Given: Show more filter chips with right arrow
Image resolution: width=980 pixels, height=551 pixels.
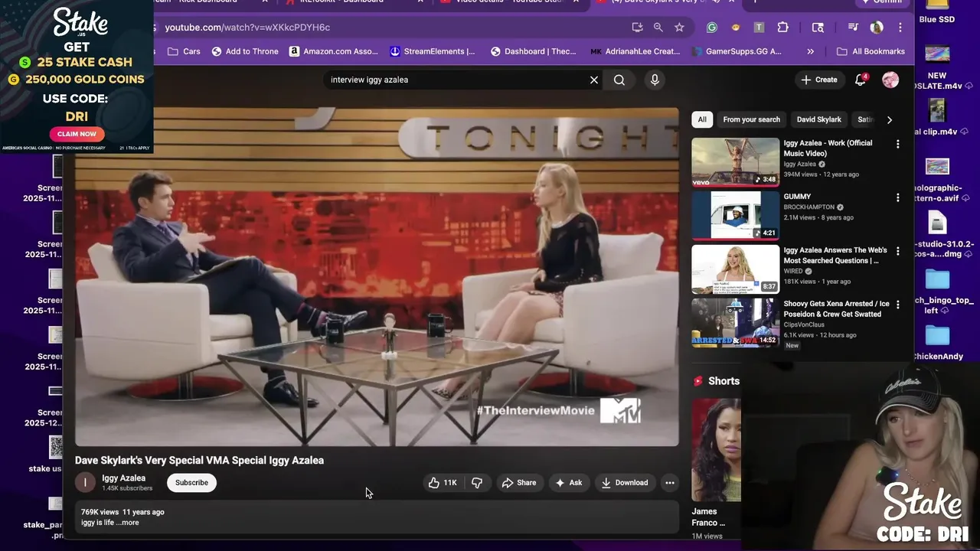Looking at the screenshot, I should pos(889,119).
